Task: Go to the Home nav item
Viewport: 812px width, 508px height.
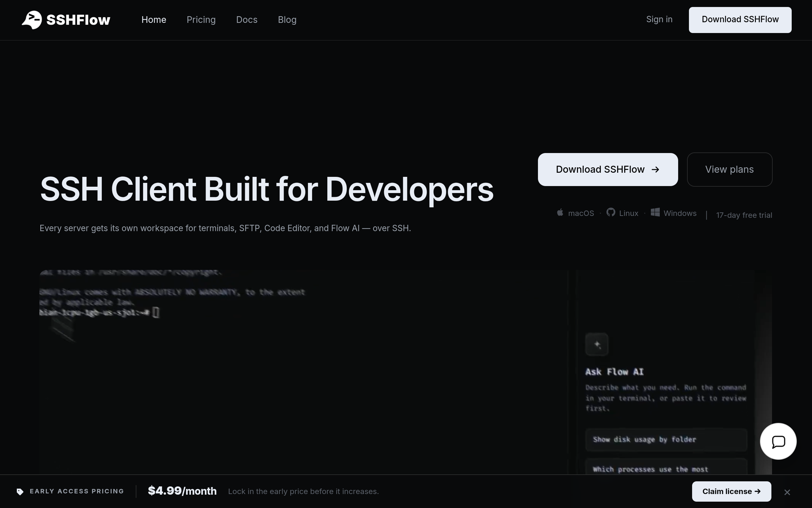Action: pyautogui.click(x=154, y=20)
